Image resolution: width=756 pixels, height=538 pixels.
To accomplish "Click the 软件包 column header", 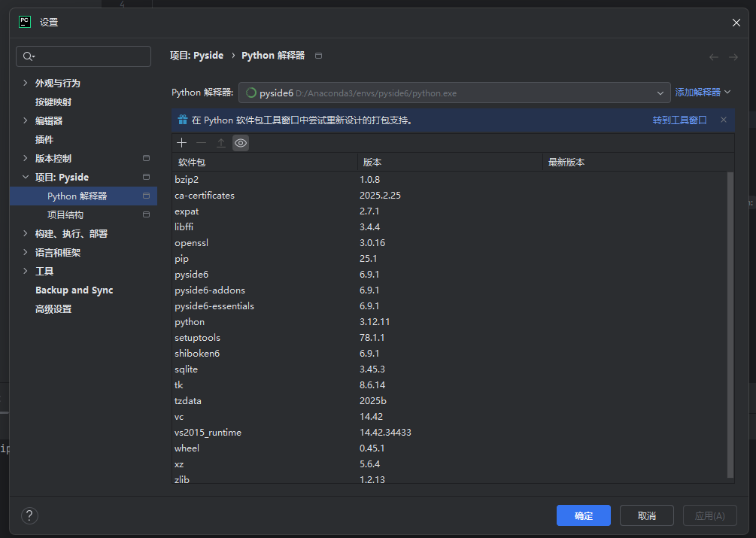I will (265, 162).
